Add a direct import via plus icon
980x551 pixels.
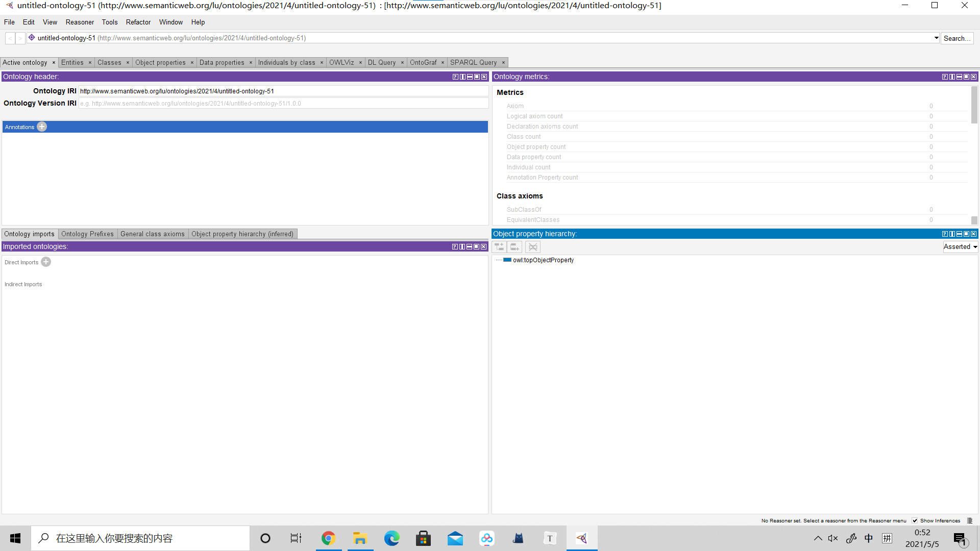pyautogui.click(x=46, y=262)
